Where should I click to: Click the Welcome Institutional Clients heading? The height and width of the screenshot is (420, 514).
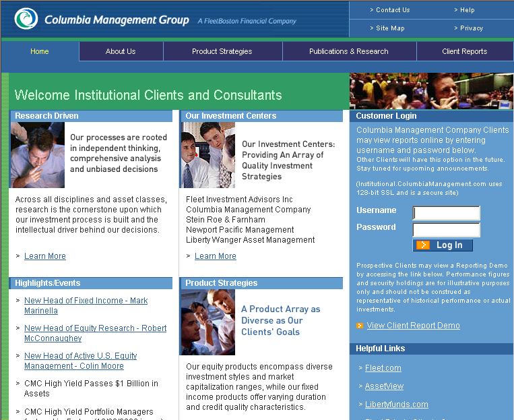coord(148,95)
